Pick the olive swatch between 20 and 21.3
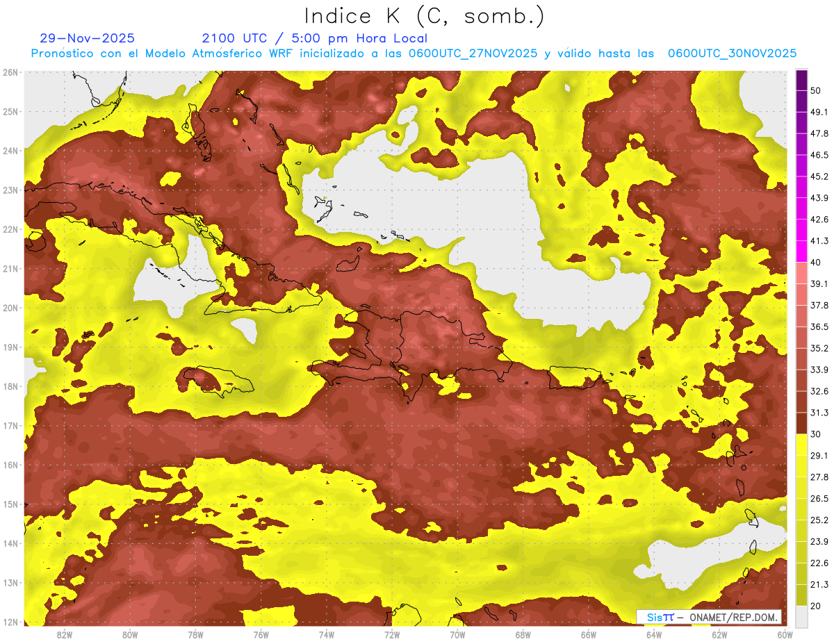The image size is (834, 644). (801, 595)
